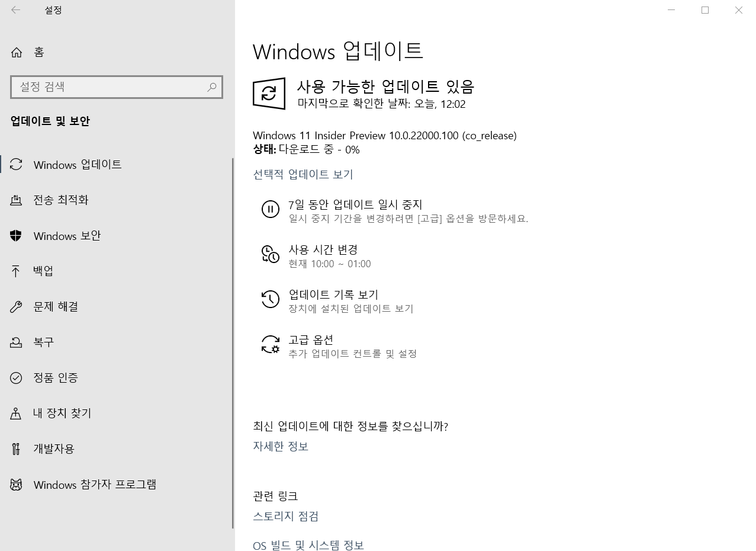Click the back arrow in Settings title bar

[x=16, y=10]
